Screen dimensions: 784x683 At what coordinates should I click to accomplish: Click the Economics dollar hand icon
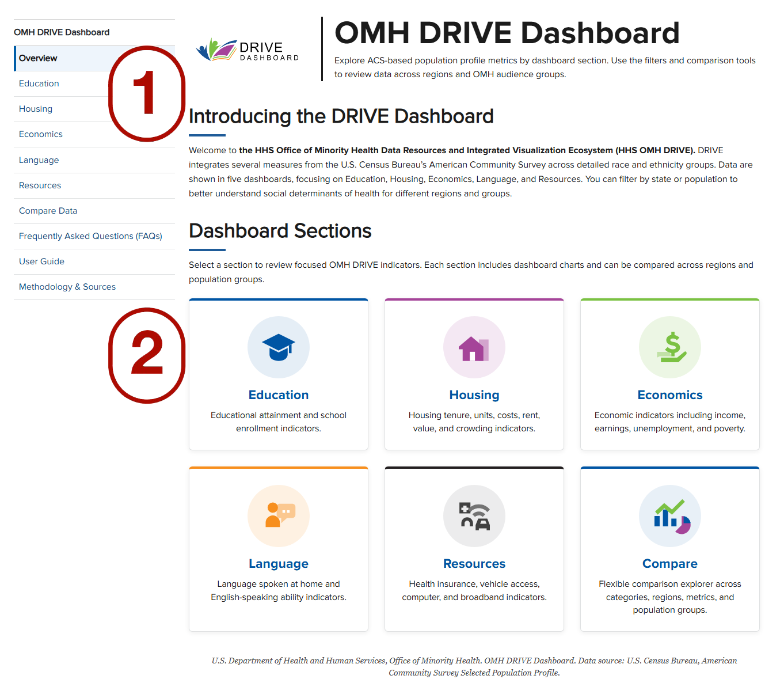tap(670, 347)
